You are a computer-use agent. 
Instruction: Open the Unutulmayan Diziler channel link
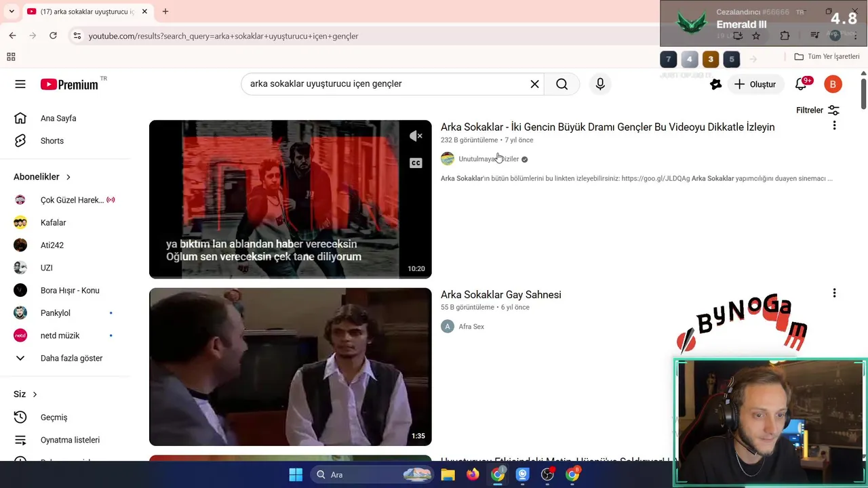coord(489,159)
